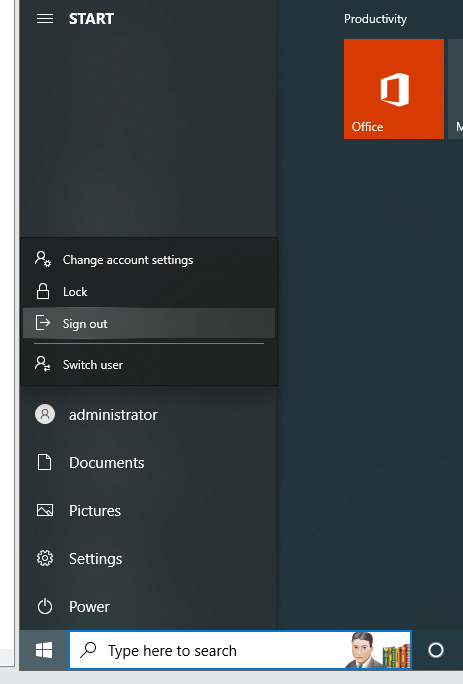Click the Type here to search box
Screen dimensions: 463x684
pyautogui.click(x=240, y=650)
